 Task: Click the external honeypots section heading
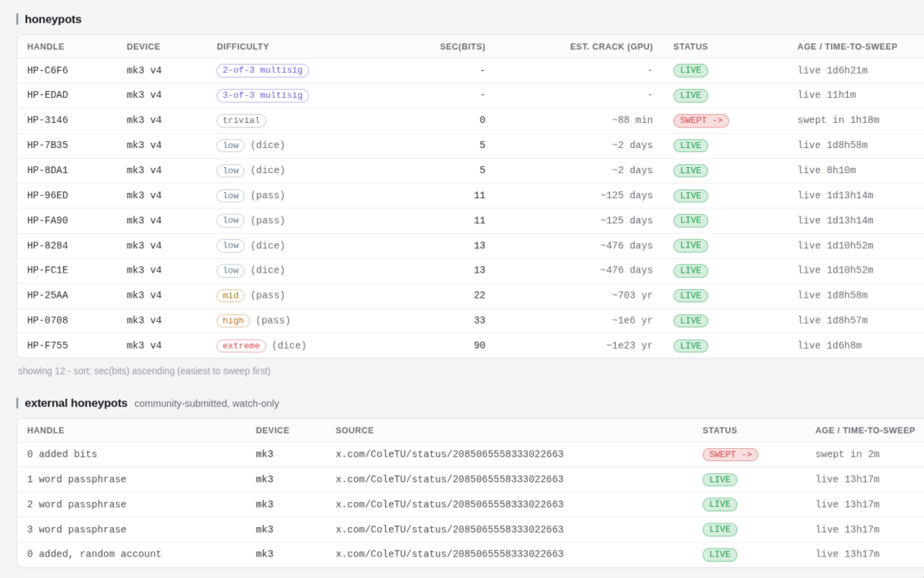tap(76, 403)
